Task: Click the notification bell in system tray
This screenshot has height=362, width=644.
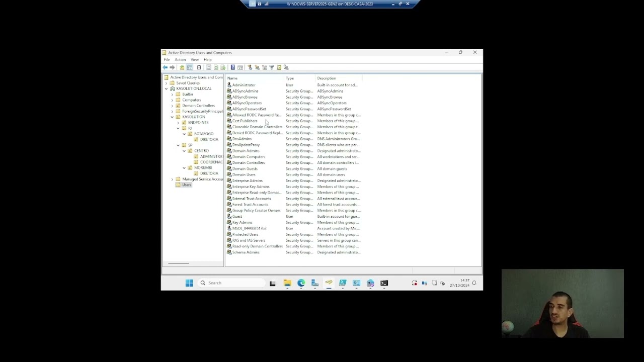Action: [474, 283]
